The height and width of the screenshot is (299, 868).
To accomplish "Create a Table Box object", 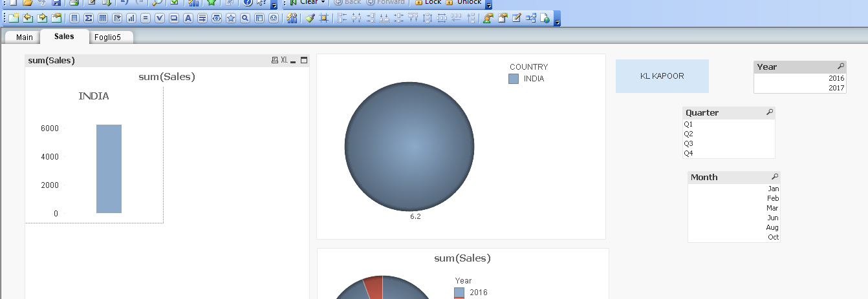I will [x=103, y=18].
